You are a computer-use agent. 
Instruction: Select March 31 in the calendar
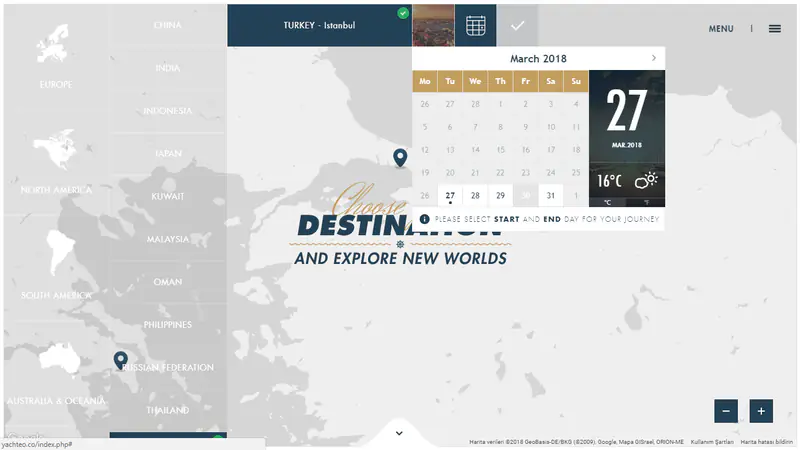point(551,195)
